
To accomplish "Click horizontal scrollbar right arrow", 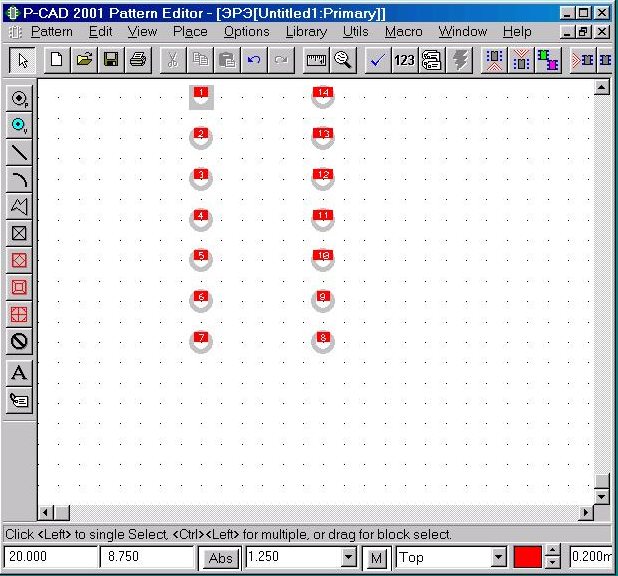I will click(x=586, y=513).
